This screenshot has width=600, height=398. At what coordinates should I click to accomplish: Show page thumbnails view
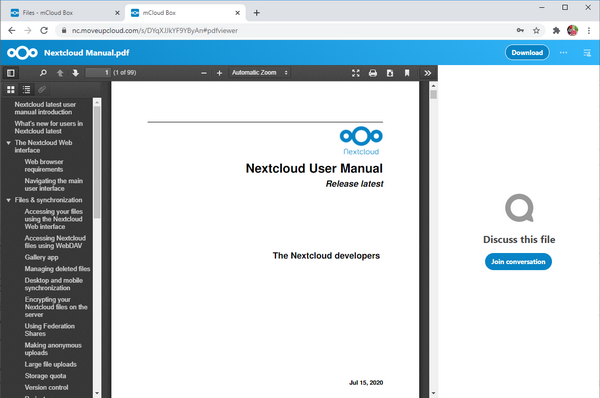pyautogui.click(x=11, y=90)
